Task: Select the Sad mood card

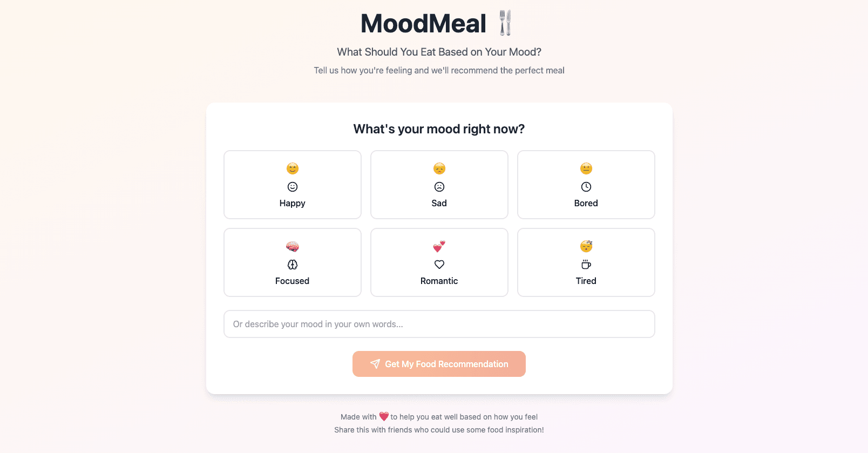Action: point(439,185)
